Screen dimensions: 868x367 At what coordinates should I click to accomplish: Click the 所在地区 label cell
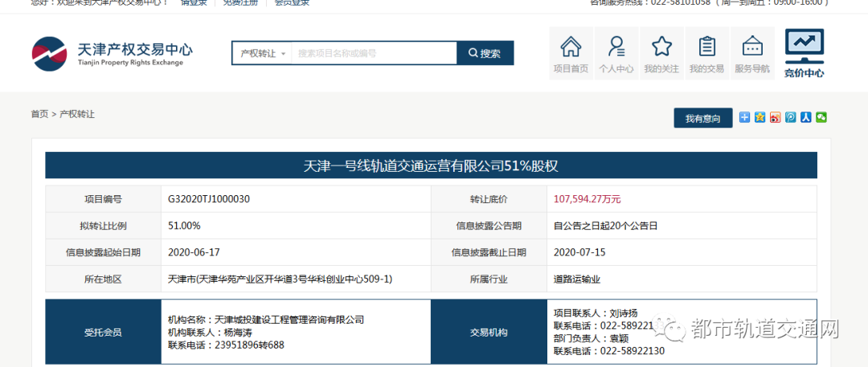click(x=103, y=279)
